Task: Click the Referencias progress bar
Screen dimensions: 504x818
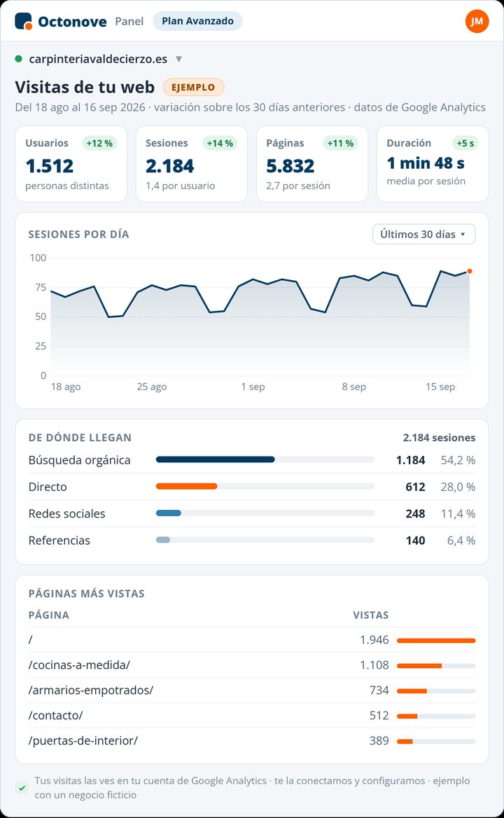Action: coord(265,539)
